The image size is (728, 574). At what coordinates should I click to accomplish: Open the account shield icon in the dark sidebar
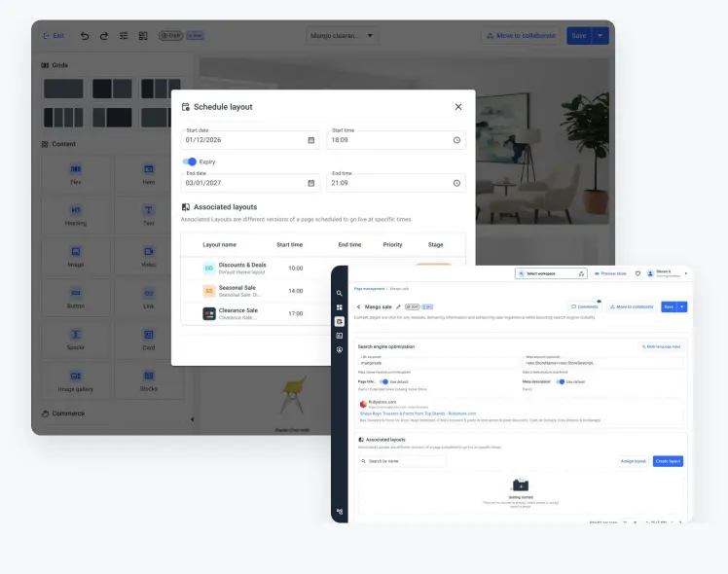coord(340,349)
